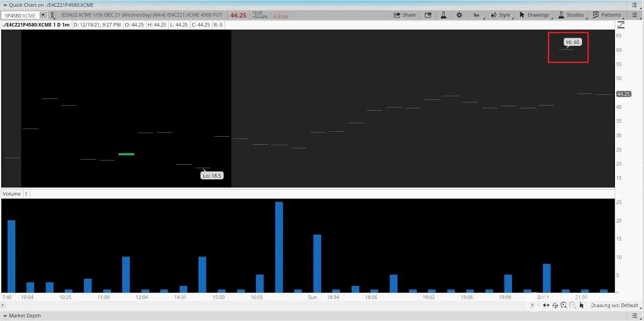Click the green highlighted price bar

pyautogui.click(x=126, y=154)
